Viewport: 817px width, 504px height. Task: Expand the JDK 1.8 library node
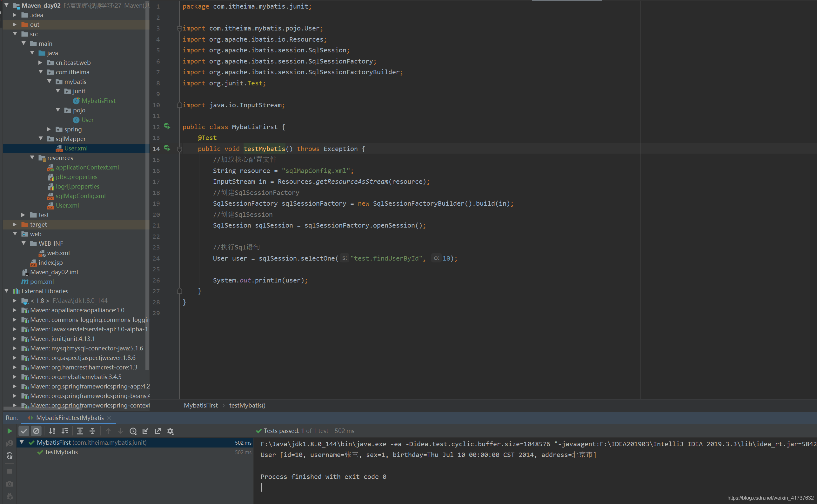click(15, 300)
